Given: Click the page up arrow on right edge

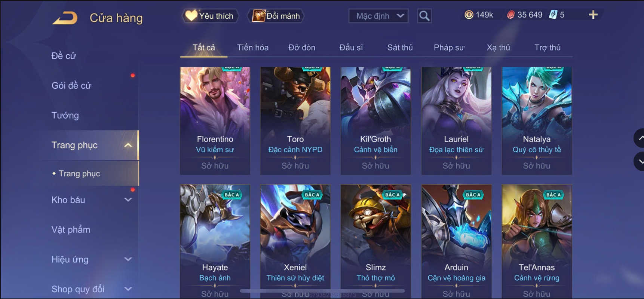Looking at the screenshot, I should pyautogui.click(x=640, y=138).
